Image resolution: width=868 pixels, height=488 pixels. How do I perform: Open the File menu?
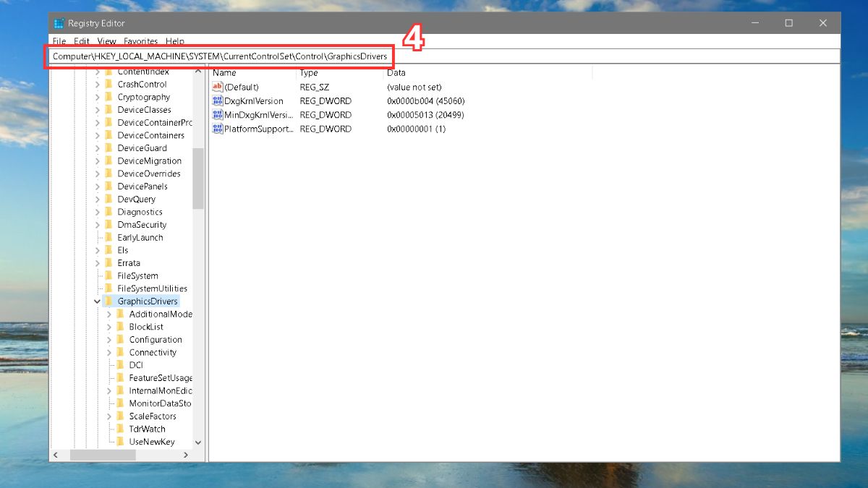click(x=58, y=41)
